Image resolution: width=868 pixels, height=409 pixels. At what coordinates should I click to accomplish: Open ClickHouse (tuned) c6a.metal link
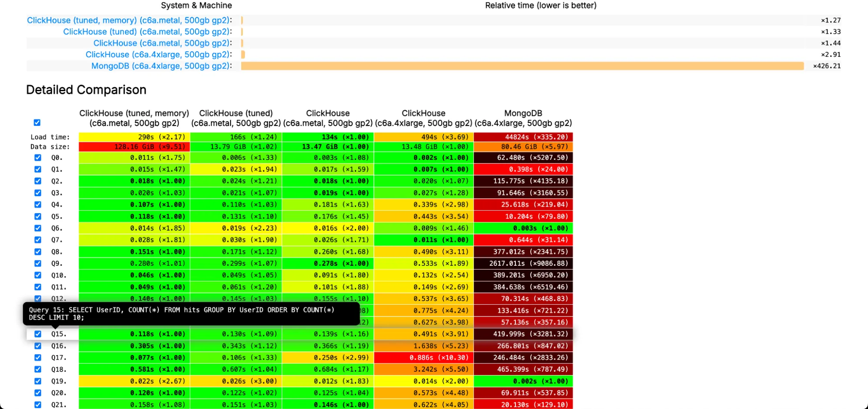click(147, 32)
